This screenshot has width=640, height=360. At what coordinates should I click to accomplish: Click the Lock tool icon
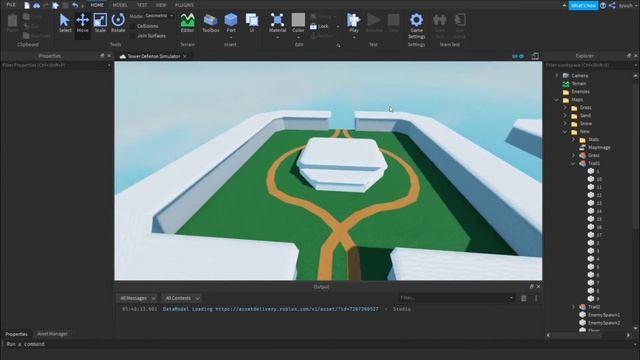tap(313, 26)
